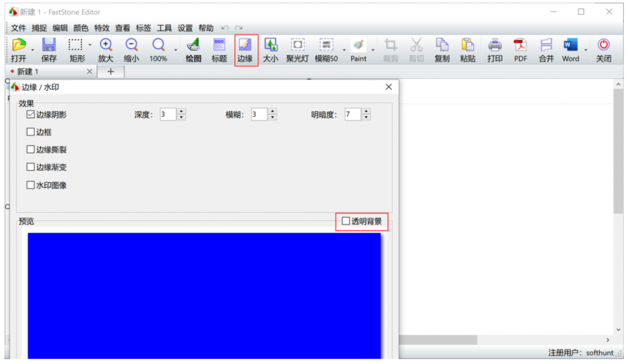Switch to the 新建 1 tab
This screenshot has width=627, height=364.
28,72
